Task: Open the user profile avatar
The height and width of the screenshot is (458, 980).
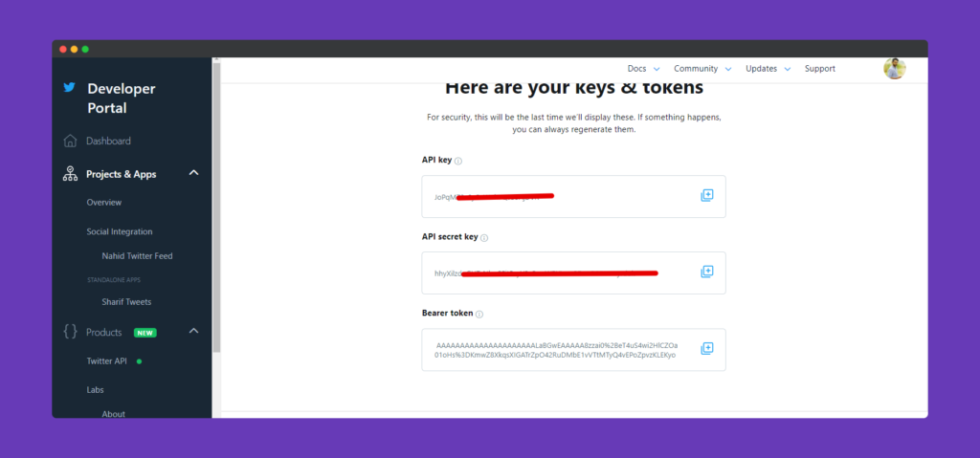Action: pos(895,69)
